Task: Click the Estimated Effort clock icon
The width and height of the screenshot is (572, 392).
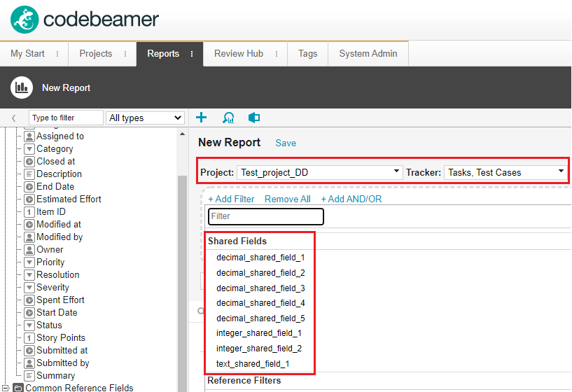Action: (x=29, y=199)
